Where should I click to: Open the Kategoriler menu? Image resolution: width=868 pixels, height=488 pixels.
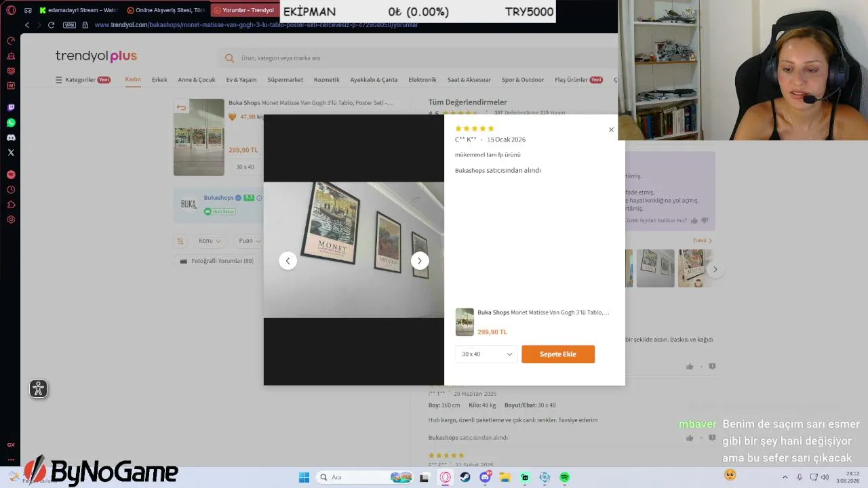[83, 80]
